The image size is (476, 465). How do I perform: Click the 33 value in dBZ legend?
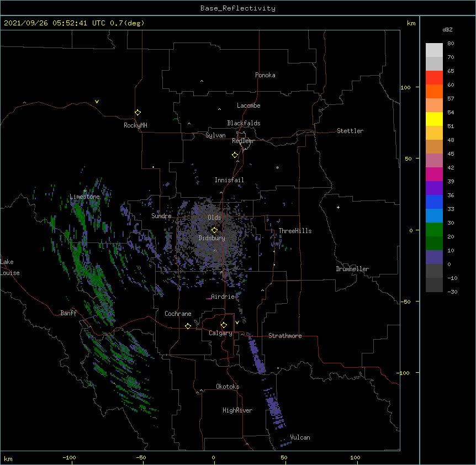[x=451, y=209]
